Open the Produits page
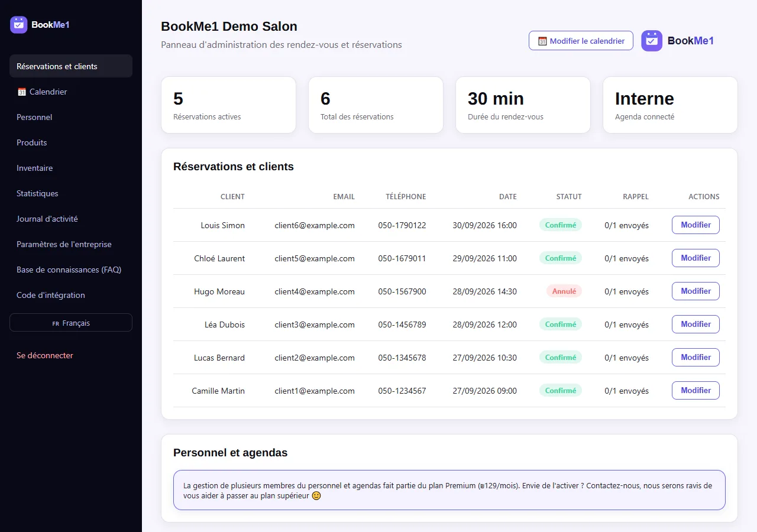This screenshot has height=532, width=757. point(71,142)
